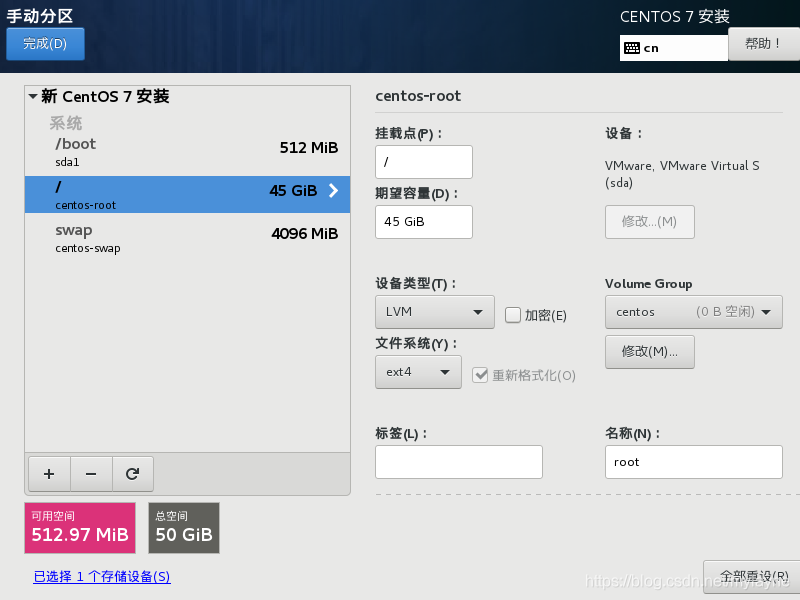
Task: Click the add mount point plus button
Action: click(x=49, y=474)
